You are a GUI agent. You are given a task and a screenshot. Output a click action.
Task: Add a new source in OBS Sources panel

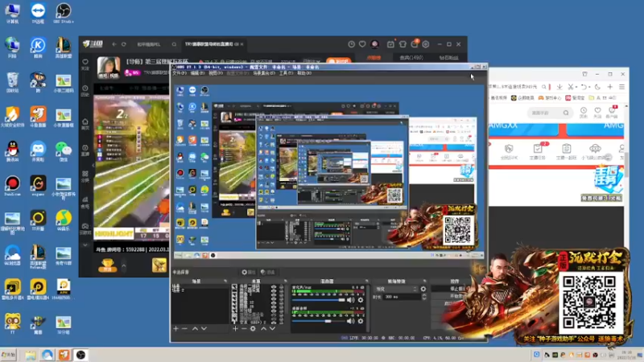[x=235, y=329]
